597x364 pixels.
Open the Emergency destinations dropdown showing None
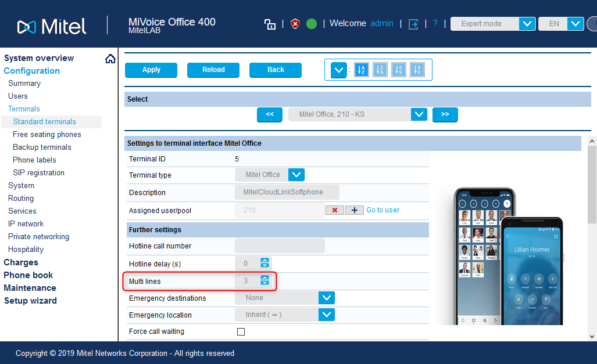coord(326,297)
